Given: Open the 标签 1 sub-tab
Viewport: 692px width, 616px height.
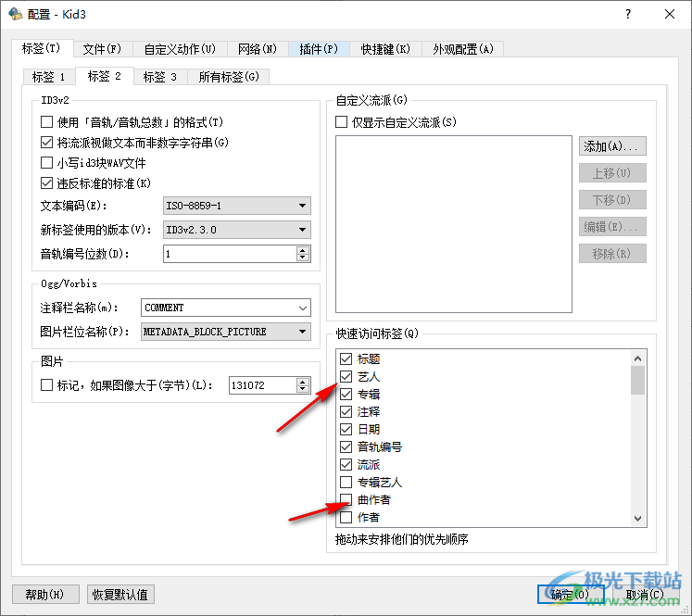Looking at the screenshot, I should (48, 77).
